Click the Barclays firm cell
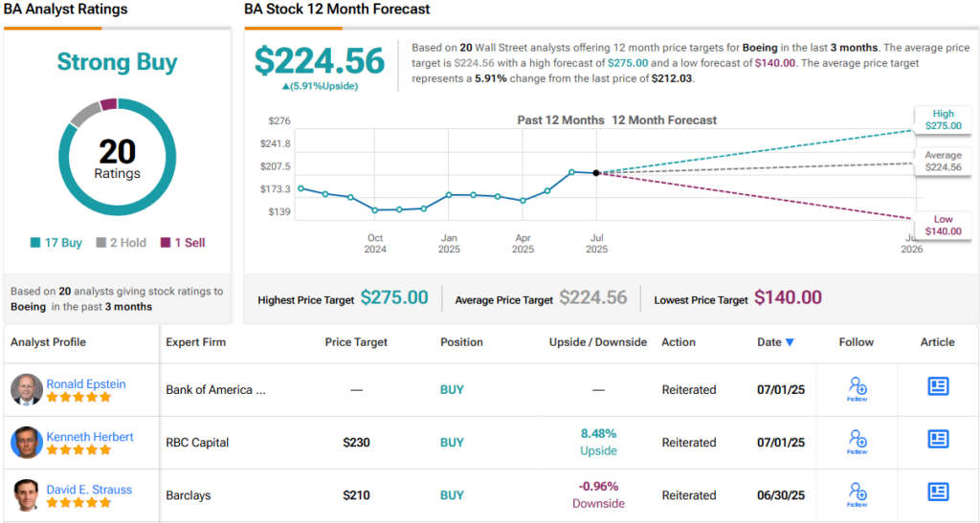The image size is (980, 523). point(189,495)
